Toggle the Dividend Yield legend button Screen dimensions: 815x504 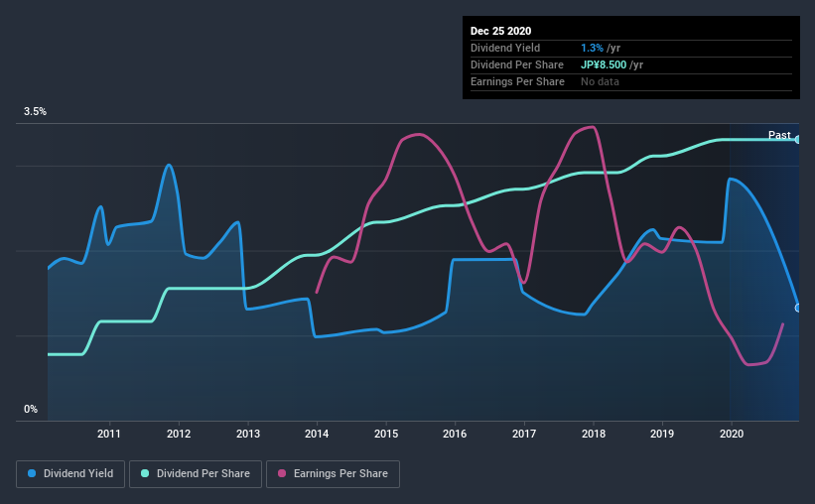[70, 474]
